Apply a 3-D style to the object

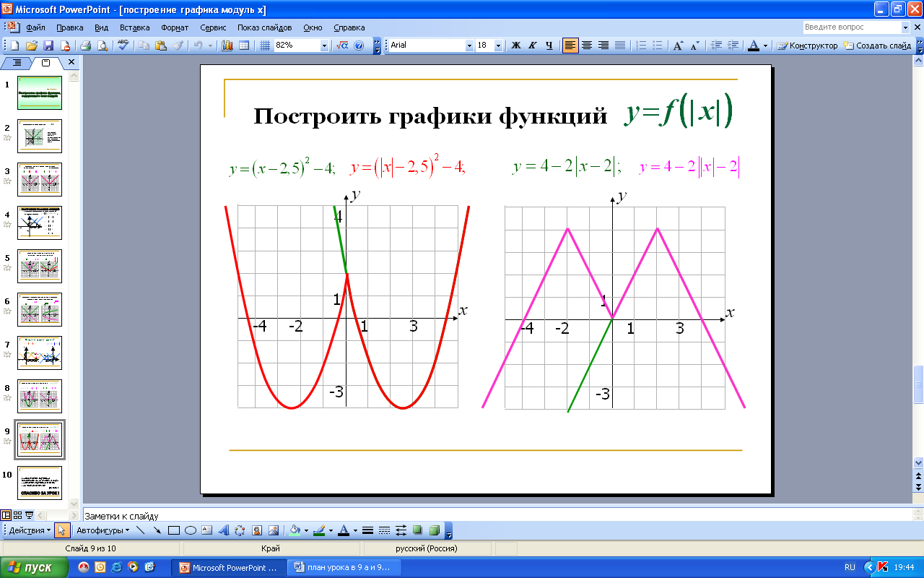435,530
